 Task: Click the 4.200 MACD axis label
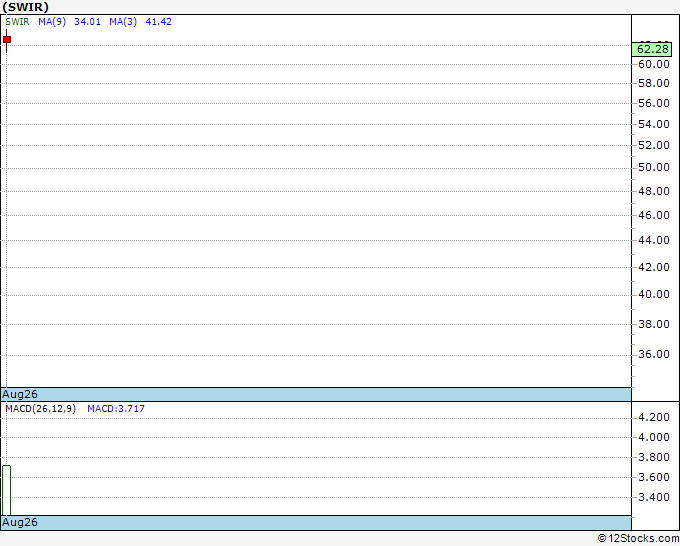tap(654, 418)
